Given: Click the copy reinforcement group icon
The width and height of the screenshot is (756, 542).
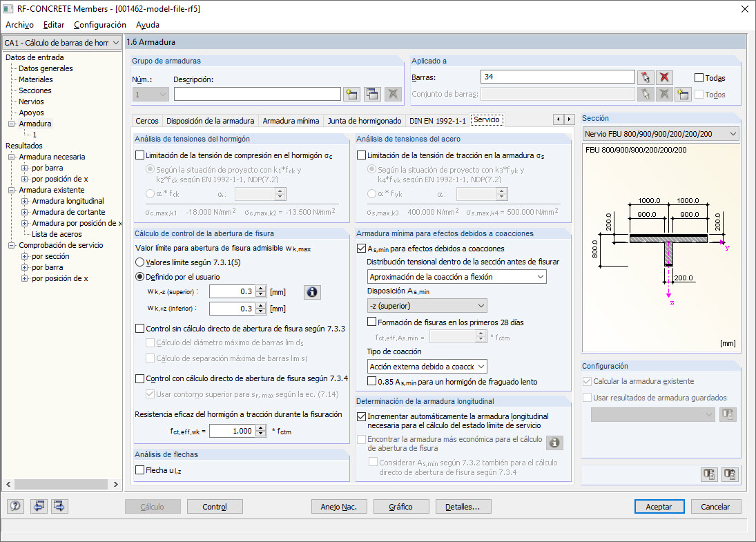Looking at the screenshot, I should click(372, 94).
